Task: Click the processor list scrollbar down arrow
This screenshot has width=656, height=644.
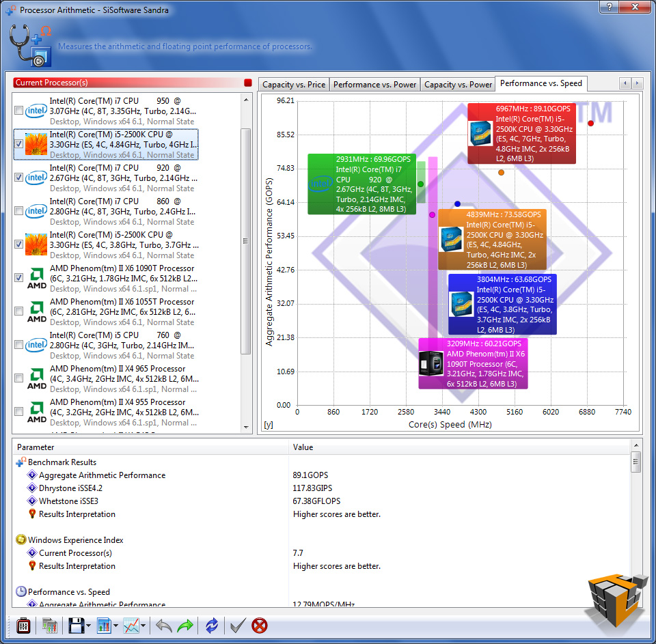Action: pyautogui.click(x=246, y=428)
